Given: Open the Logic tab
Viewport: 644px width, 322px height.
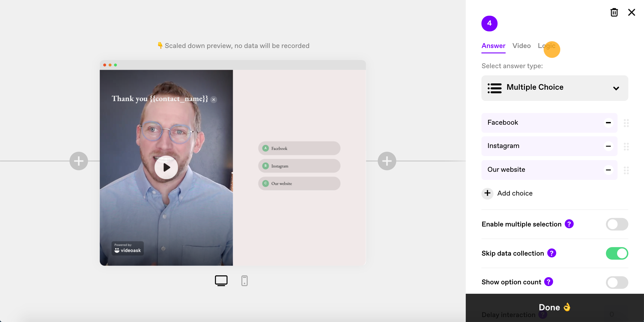Looking at the screenshot, I should [x=547, y=46].
